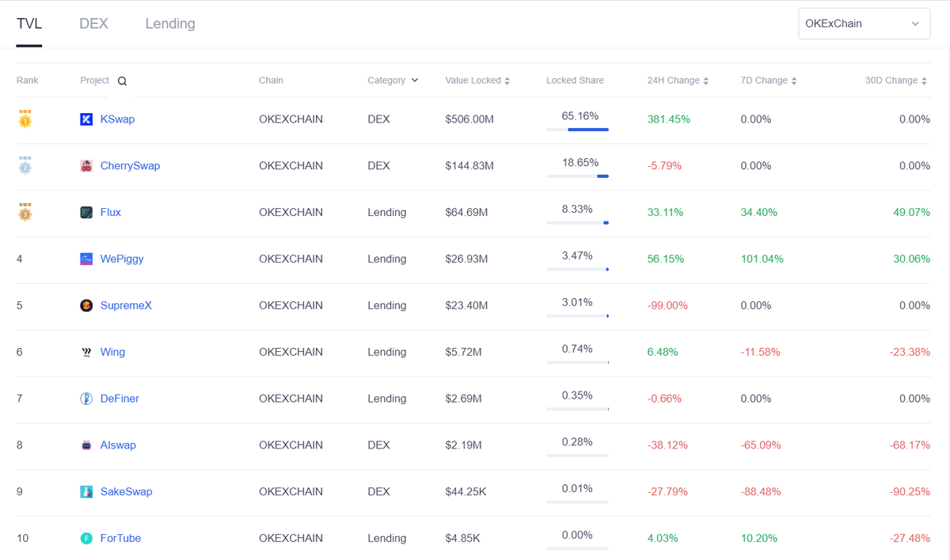Open the AIswap project link
The image size is (950, 560).
click(118, 446)
